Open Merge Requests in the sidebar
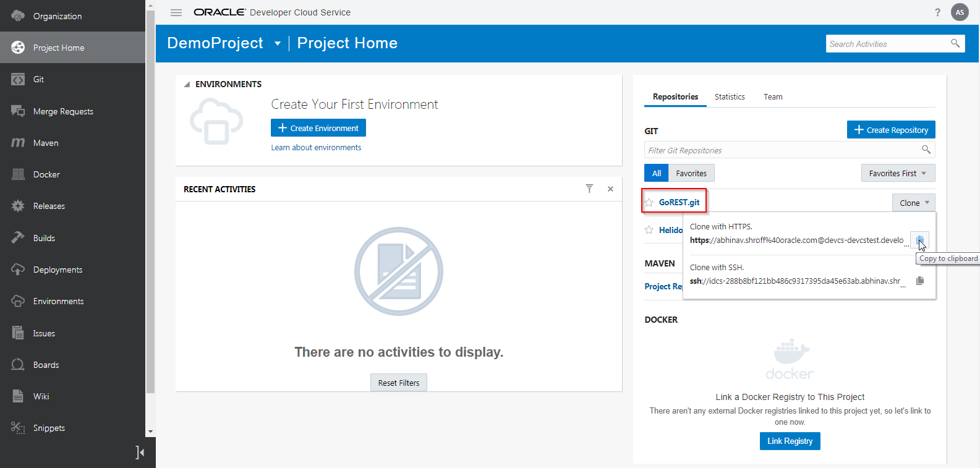This screenshot has height=468, width=980. coord(63,111)
